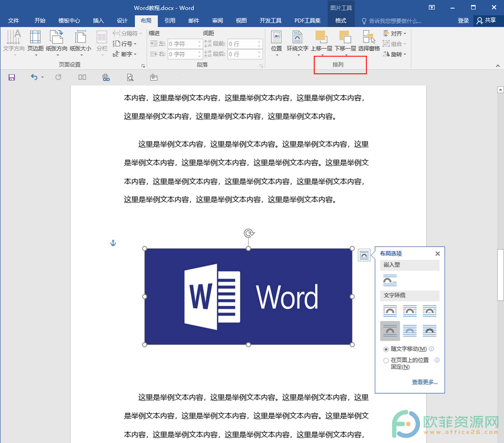Open the Text Direction (文字方向) tool
The height and width of the screenshot is (443, 504).
click(x=13, y=43)
